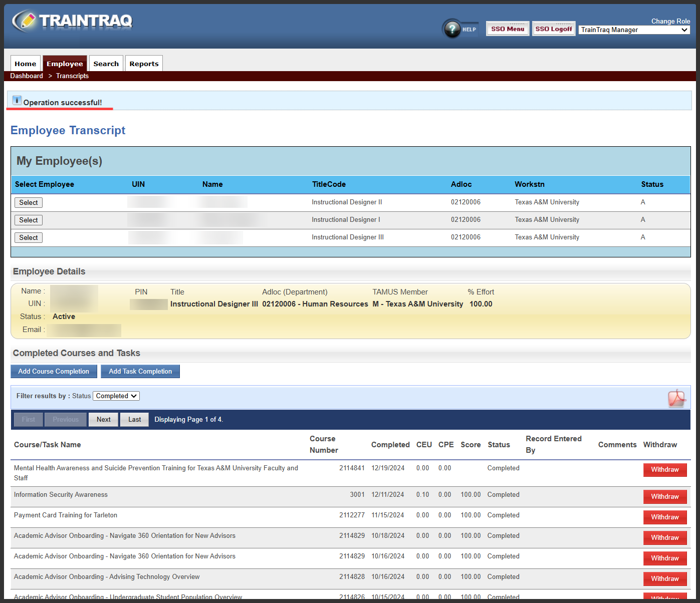
Task: Open the Change Role dropdown showing TrainTraq Manager
Action: point(633,30)
